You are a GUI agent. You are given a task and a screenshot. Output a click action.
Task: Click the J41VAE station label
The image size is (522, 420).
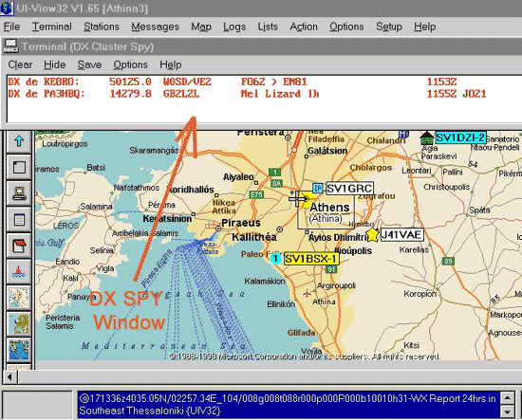(401, 235)
